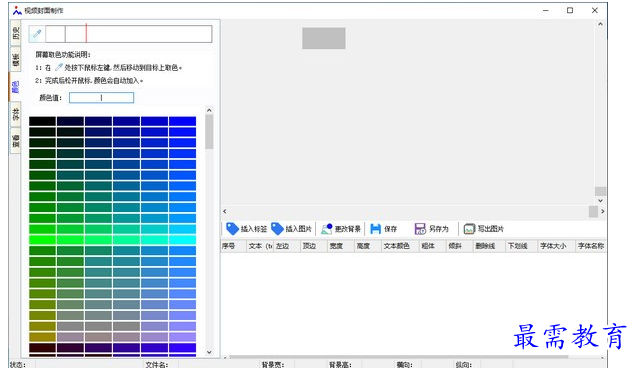Click the 插入图片 insert picture icon

277,229
